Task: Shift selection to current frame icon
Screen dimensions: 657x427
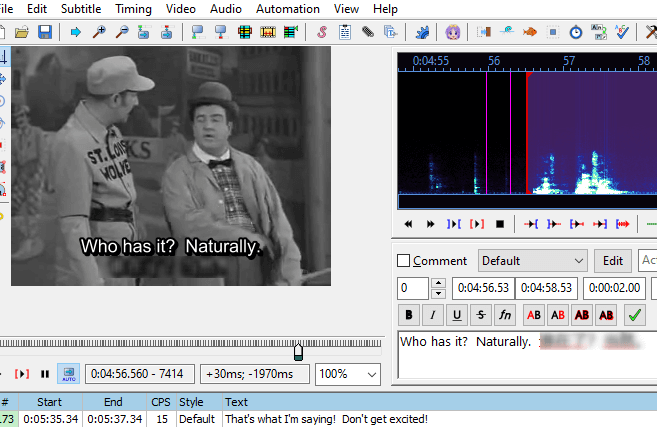Action: (x=291, y=32)
